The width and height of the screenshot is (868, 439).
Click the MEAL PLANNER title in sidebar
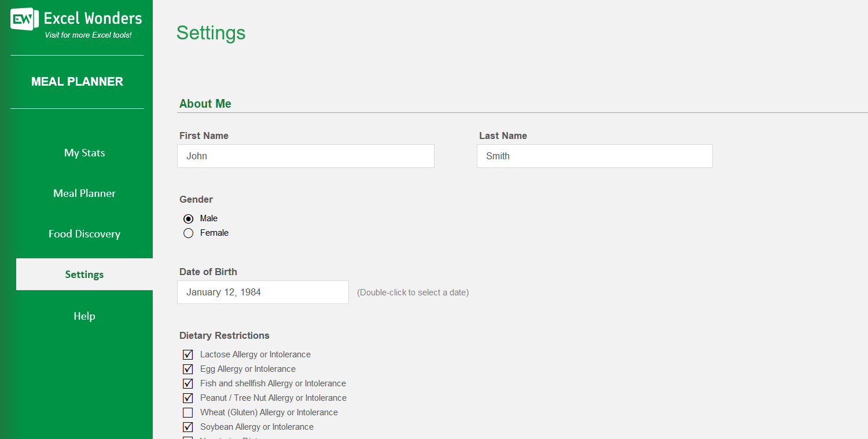[77, 82]
